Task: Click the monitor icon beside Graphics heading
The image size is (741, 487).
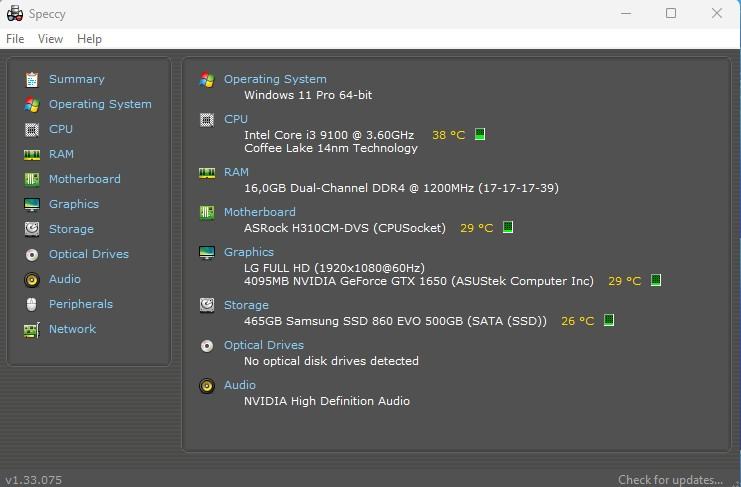Action: [x=207, y=253]
